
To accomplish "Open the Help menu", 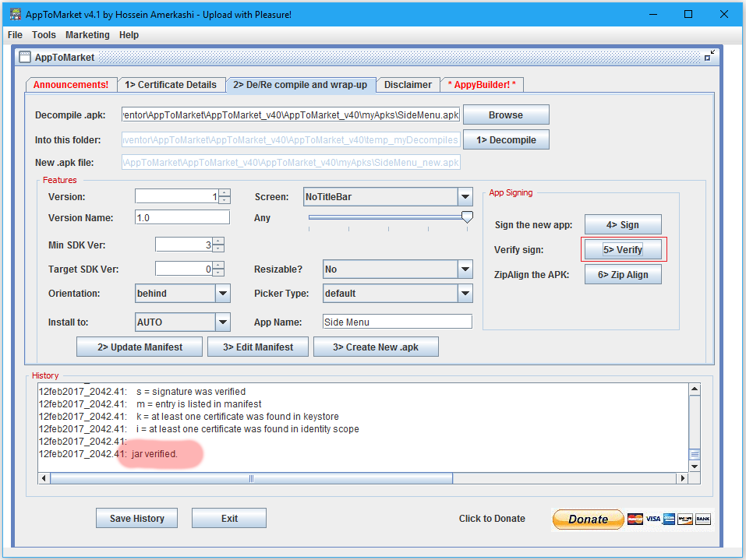I will (x=129, y=35).
